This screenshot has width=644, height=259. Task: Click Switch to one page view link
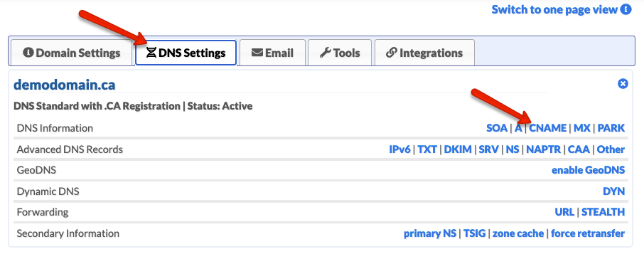point(554,9)
